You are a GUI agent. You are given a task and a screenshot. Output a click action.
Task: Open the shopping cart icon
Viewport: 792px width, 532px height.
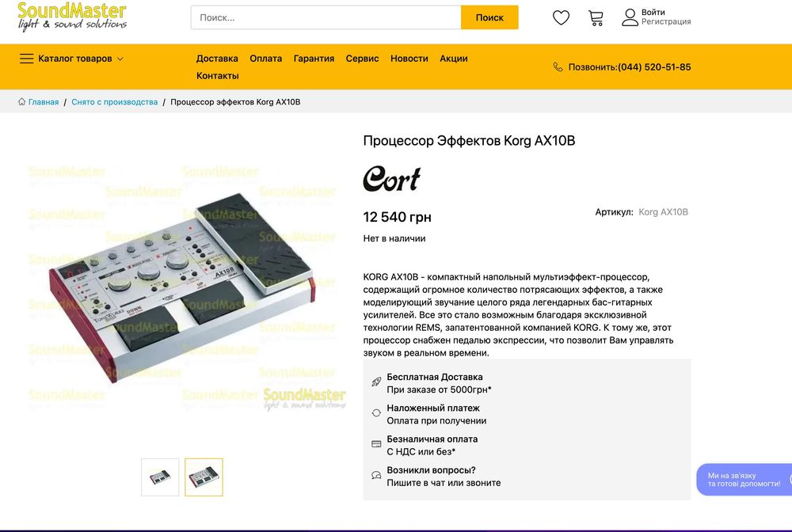tap(596, 17)
